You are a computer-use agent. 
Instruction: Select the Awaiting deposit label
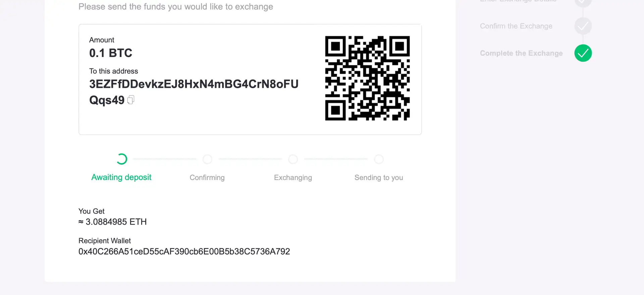pos(121,177)
